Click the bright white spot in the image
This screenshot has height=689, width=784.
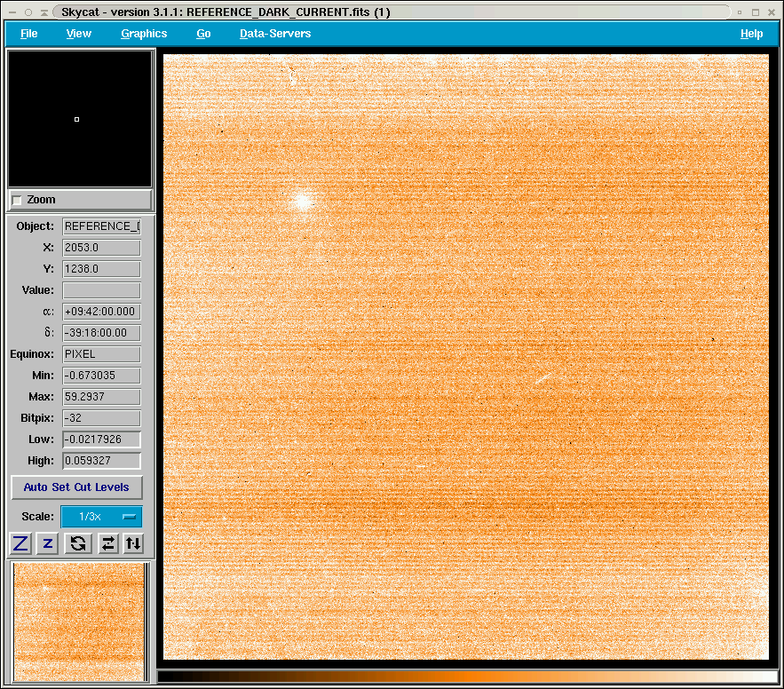pos(303,202)
